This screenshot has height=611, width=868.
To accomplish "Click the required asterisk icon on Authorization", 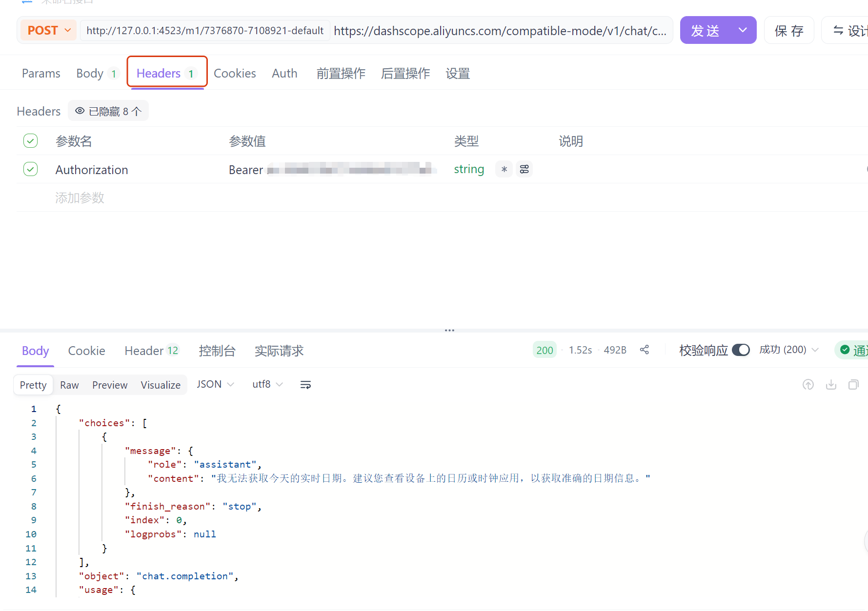I will (504, 169).
